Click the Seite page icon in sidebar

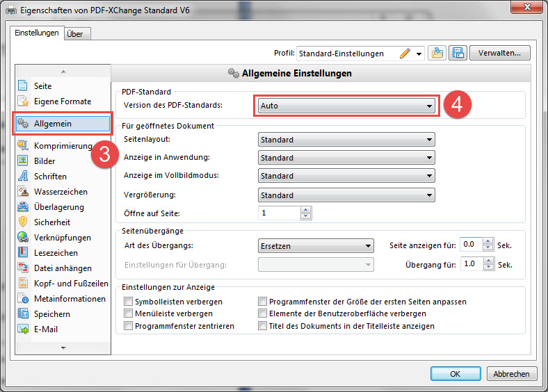pyautogui.click(x=23, y=85)
